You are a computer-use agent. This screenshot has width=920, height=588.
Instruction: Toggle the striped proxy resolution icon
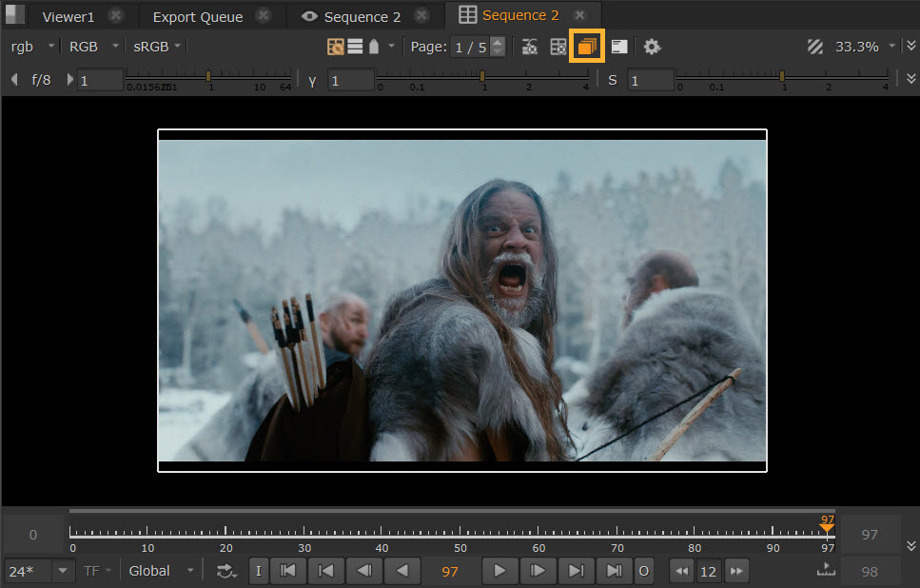click(815, 47)
